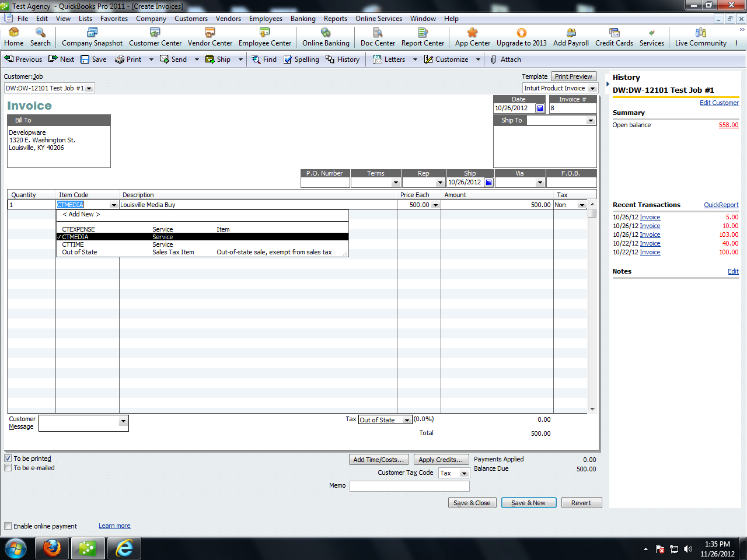Open the App Center
This screenshot has height=560, width=747.
[x=473, y=37]
